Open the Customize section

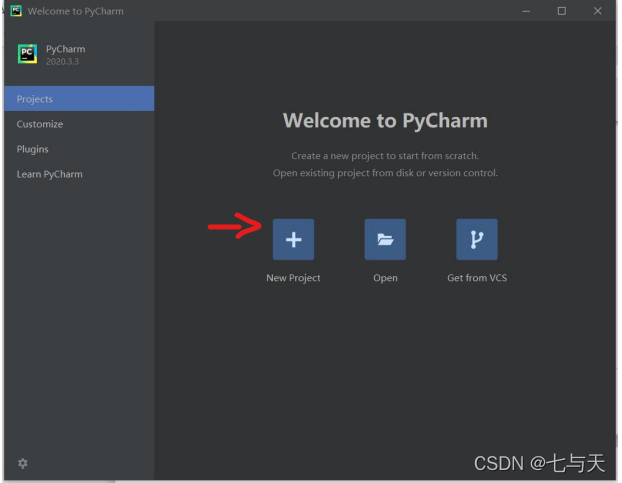79,124
